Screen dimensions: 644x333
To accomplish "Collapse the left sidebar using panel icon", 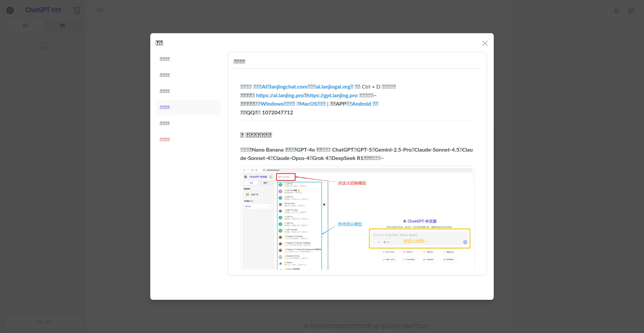I will [77, 10].
